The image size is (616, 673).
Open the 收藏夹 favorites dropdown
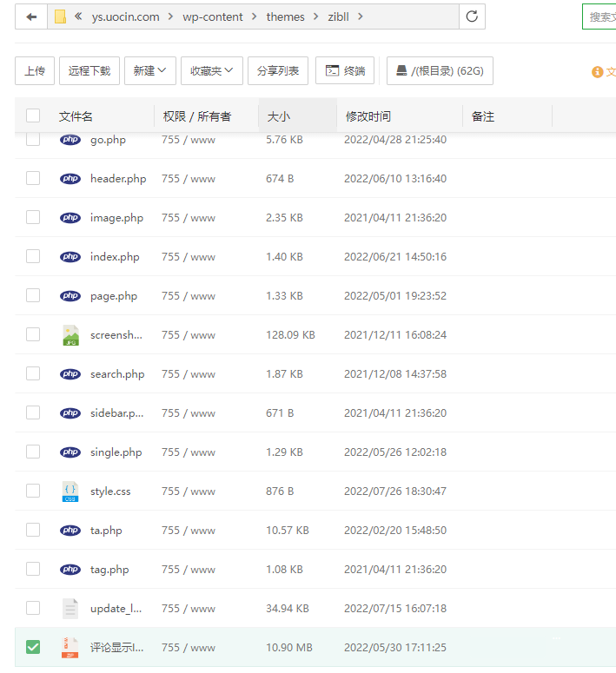click(211, 71)
